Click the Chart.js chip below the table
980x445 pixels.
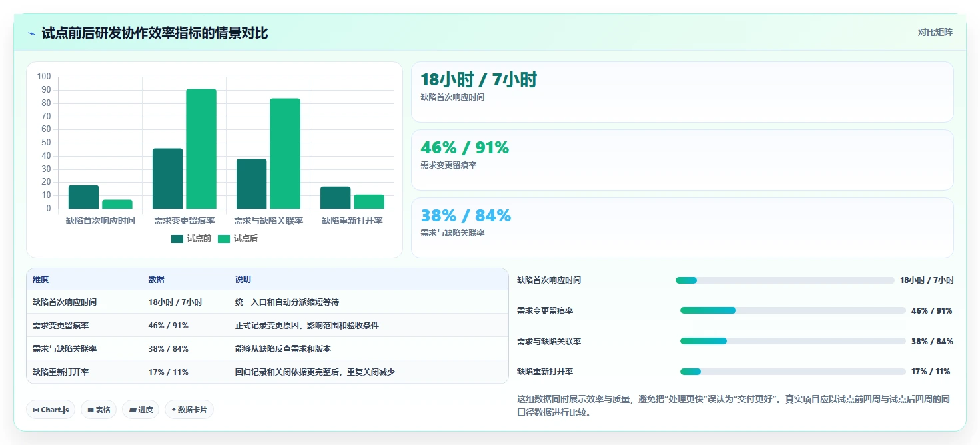tap(51, 410)
